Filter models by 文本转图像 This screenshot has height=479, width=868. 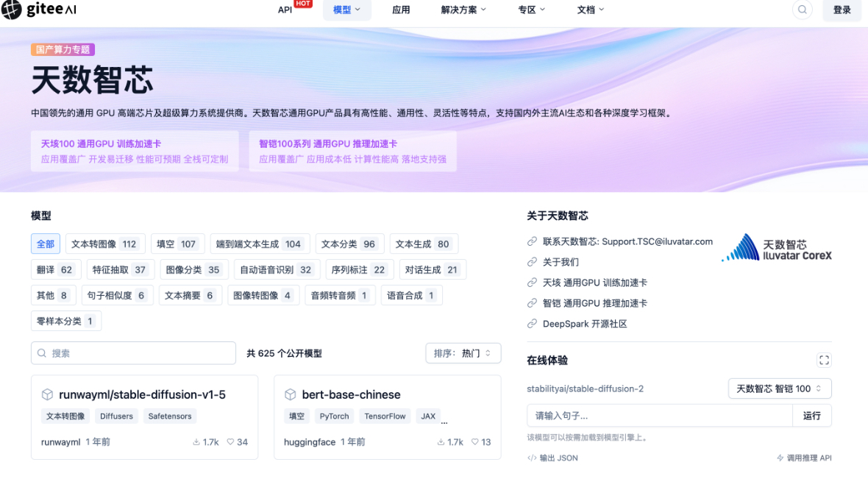[105, 244]
